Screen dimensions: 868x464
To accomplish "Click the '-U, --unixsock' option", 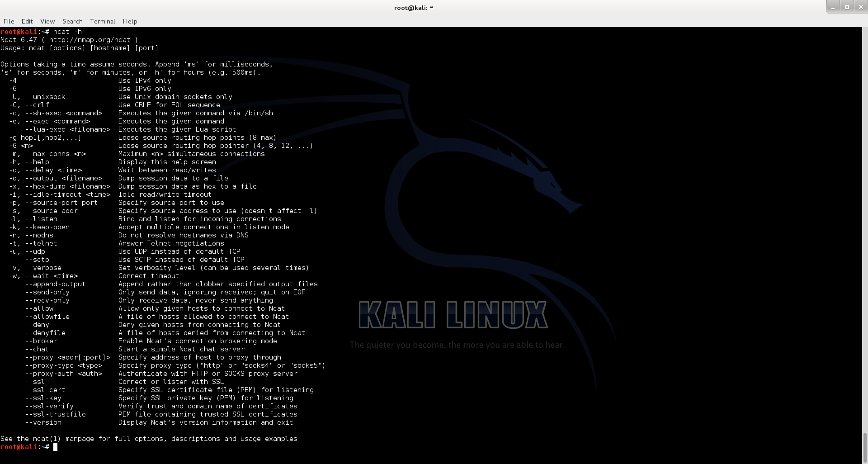I will (37, 97).
